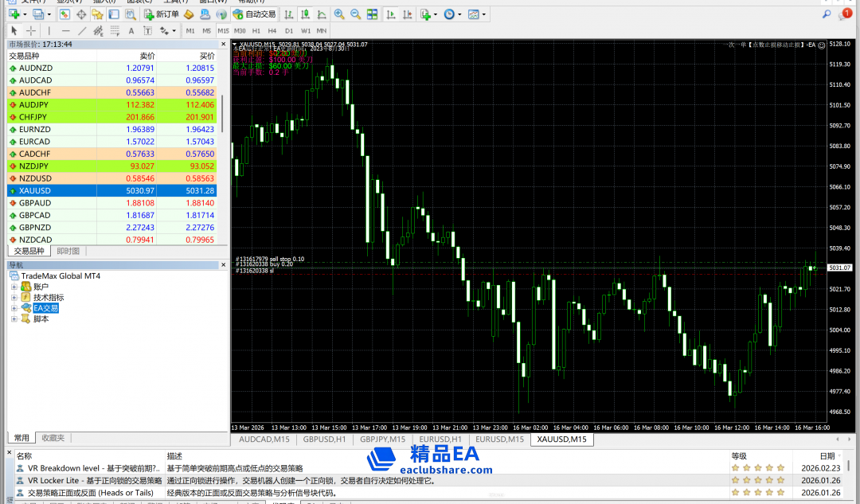Switch chart to candlestick mode icon
This screenshot has width=860, height=504.
pos(304,14)
